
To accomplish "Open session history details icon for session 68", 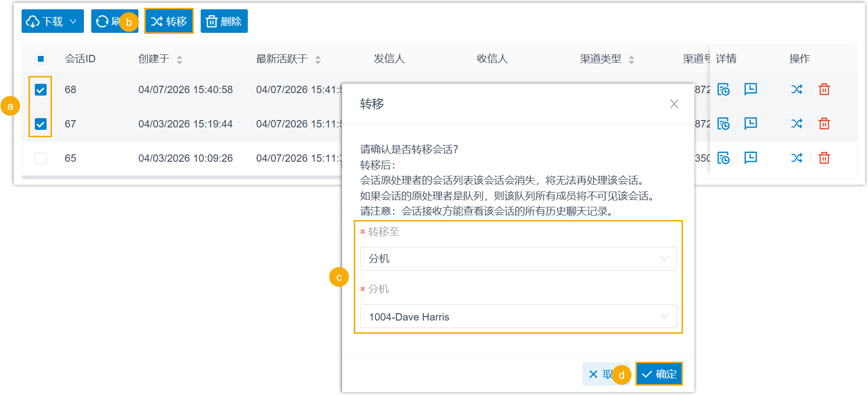I will click(723, 89).
